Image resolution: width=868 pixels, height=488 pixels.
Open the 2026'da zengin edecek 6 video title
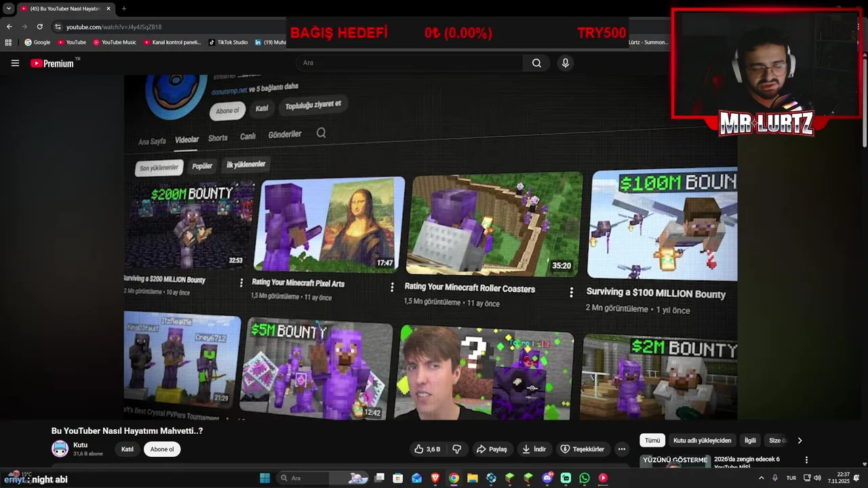coord(747,462)
